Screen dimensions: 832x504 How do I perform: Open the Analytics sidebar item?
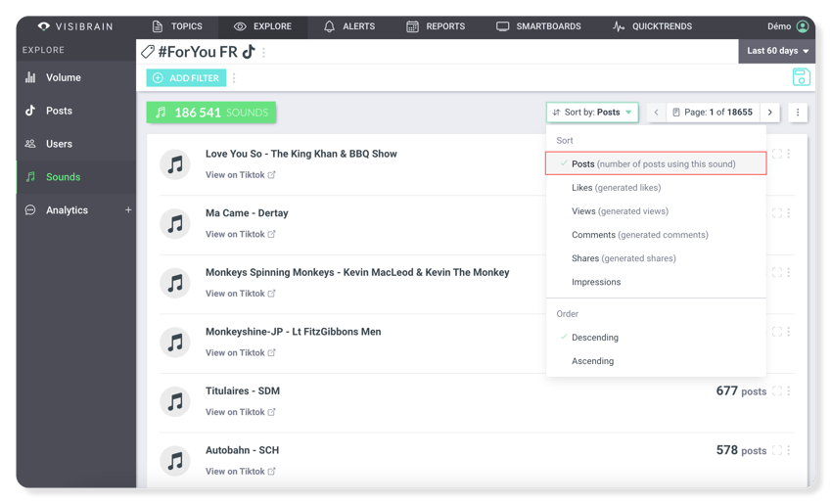pos(67,210)
